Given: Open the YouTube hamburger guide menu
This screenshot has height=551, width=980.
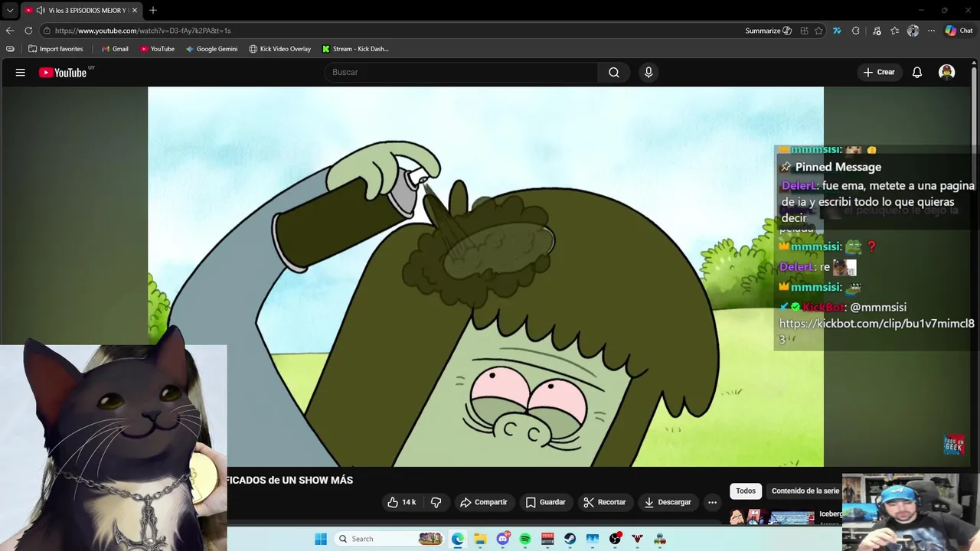Looking at the screenshot, I should point(21,72).
